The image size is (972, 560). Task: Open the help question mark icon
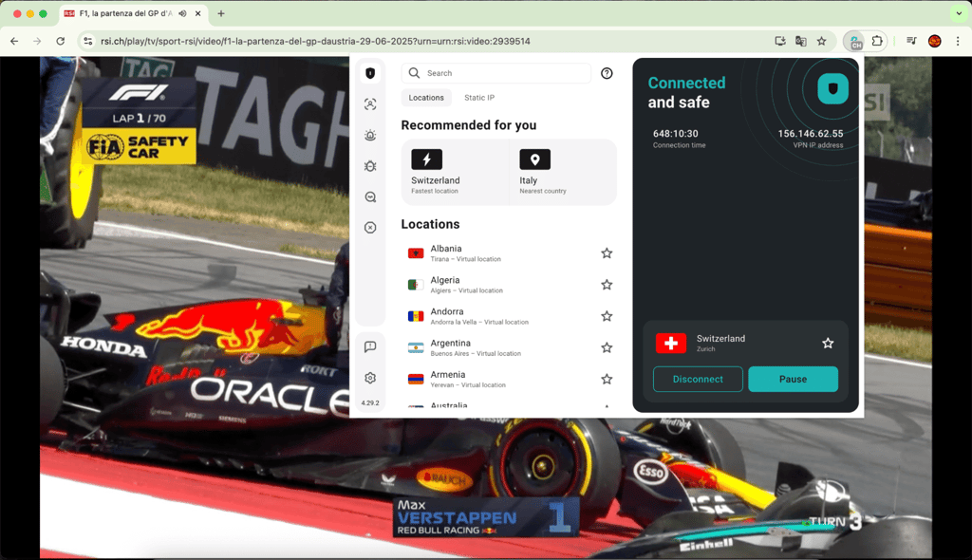[x=607, y=73]
